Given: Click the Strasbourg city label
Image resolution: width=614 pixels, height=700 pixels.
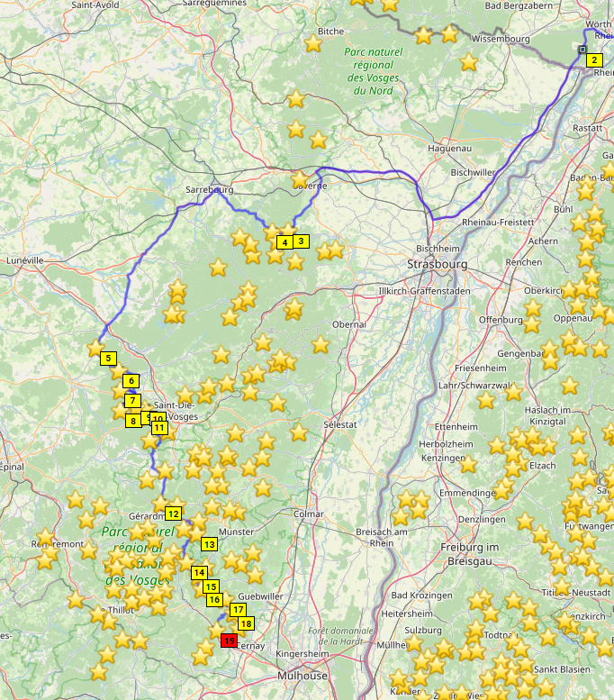Looking at the screenshot, I should (437, 264).
